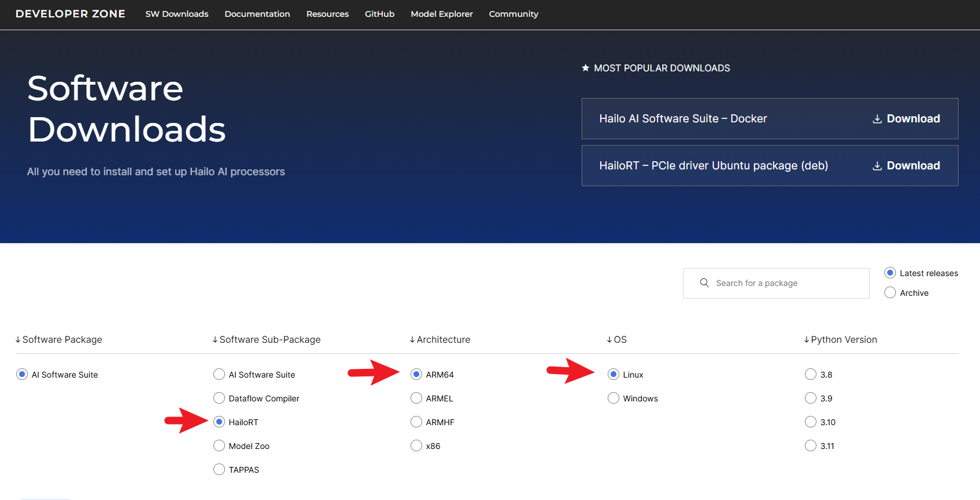This screenshot has width=980, height=500.
Task: Select ARMHF architecture
Action: 416,422
